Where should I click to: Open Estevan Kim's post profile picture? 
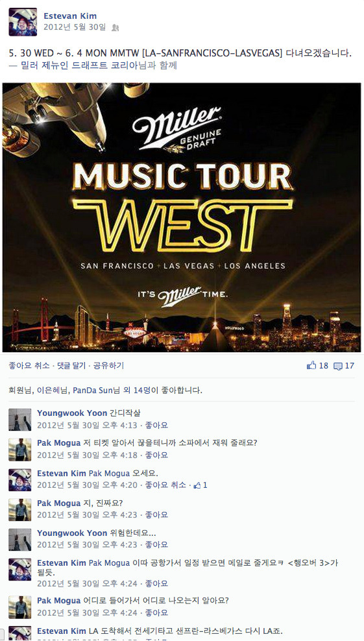(23, 21)
